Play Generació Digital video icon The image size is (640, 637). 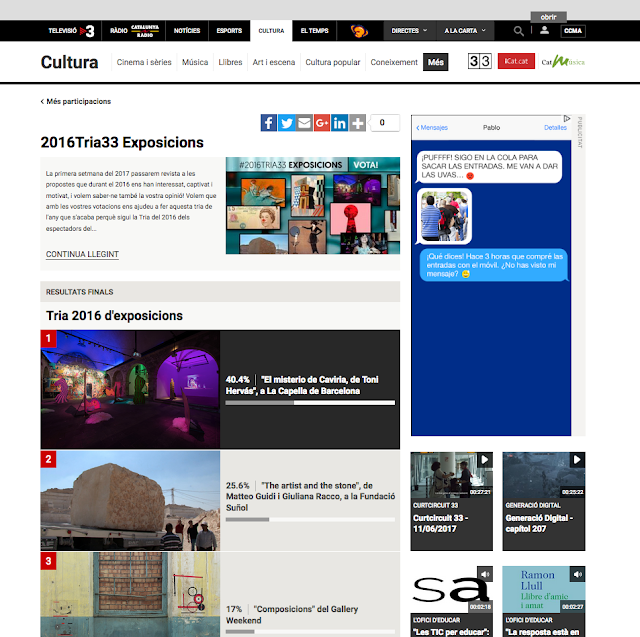pyautogui.click(x=577, y=460)
